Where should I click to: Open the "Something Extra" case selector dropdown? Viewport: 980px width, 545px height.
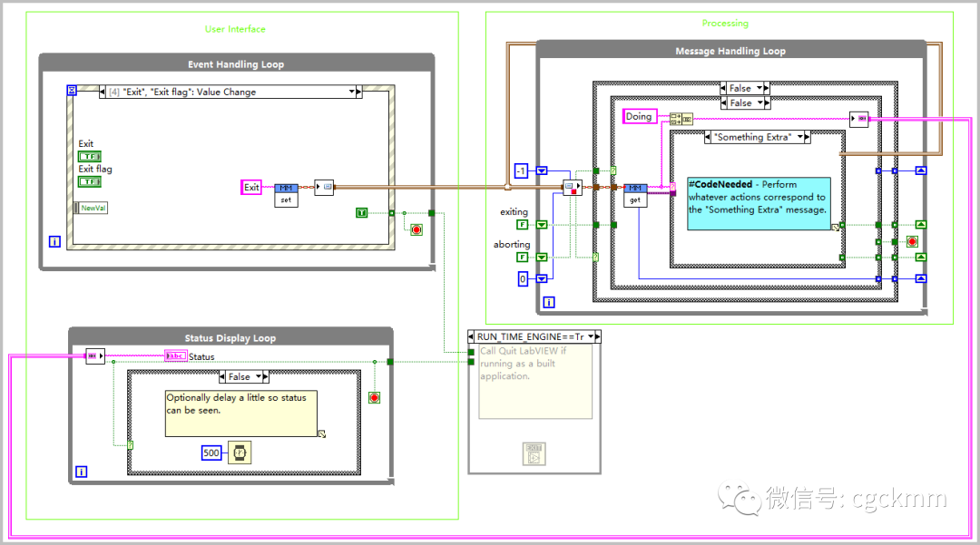[x=800, y=137]
